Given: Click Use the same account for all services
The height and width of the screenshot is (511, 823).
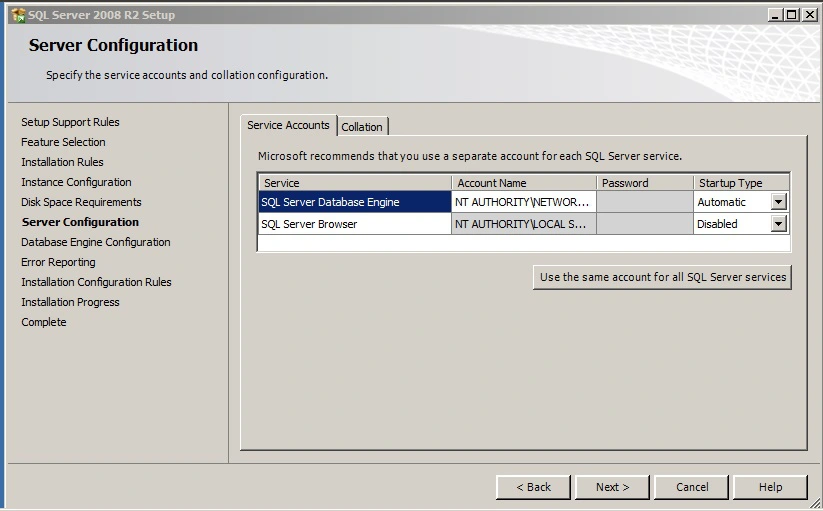Looking at the screenshot, I should (x=662, y=277).
